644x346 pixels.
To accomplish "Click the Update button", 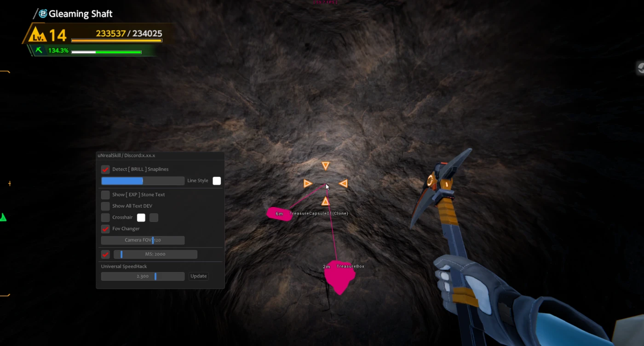I will (199, 276).
